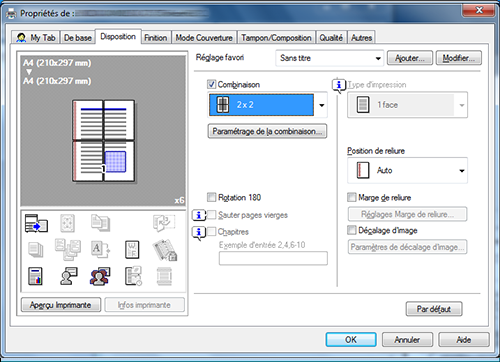
Task: Open the Réglage favori dropdown
Action: [x=329, y=58]
